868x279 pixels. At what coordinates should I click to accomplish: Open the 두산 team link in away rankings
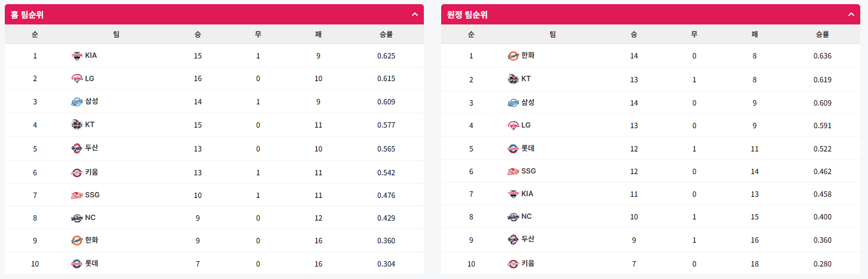[x=528, y=239]
